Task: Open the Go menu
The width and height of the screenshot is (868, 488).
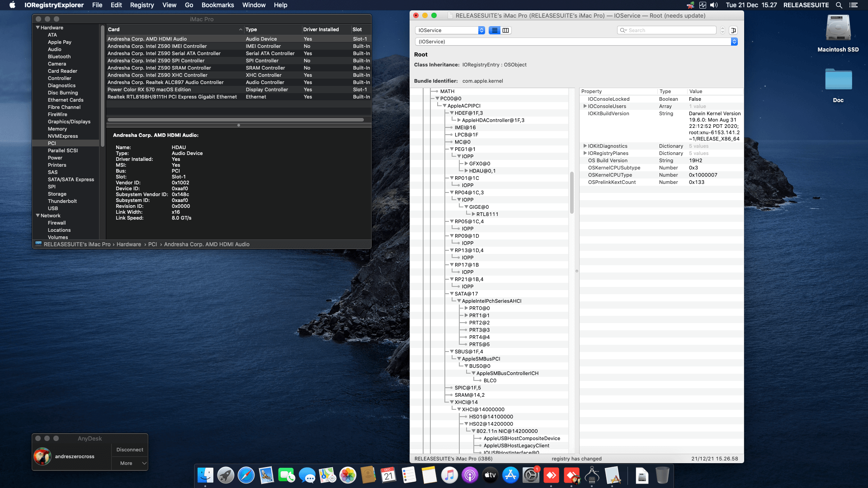Action: (x=189, y=5)
